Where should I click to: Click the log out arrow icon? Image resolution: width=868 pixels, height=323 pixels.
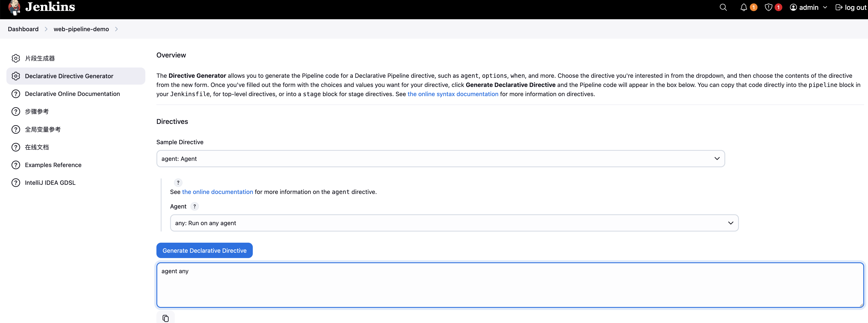pos(839,7)
